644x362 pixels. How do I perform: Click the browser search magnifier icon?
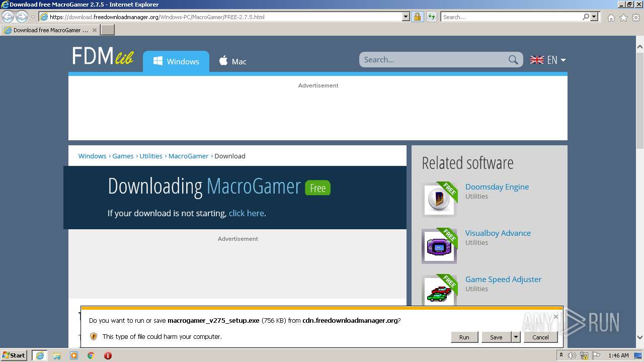586,17
